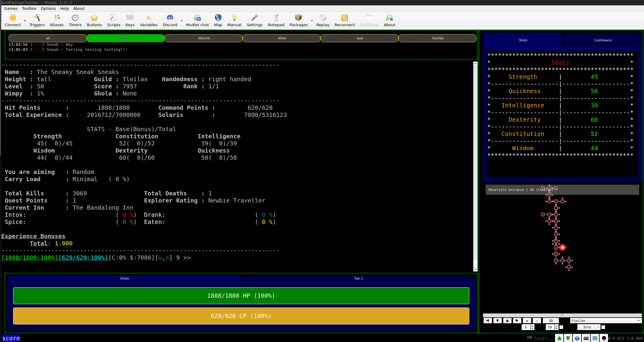
Task: Click the green HP gauge bar
Action: click(x=241, y=296)
